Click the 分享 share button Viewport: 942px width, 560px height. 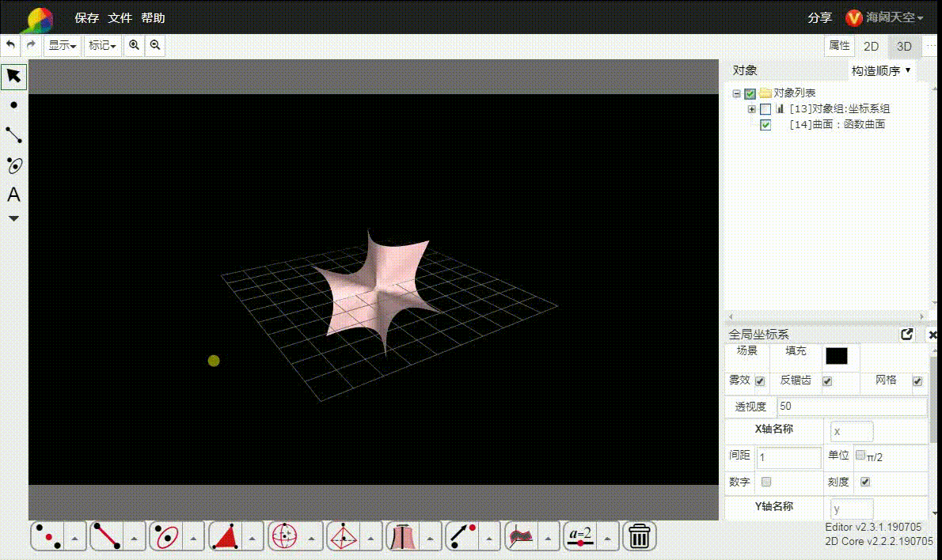pos(819,17)
